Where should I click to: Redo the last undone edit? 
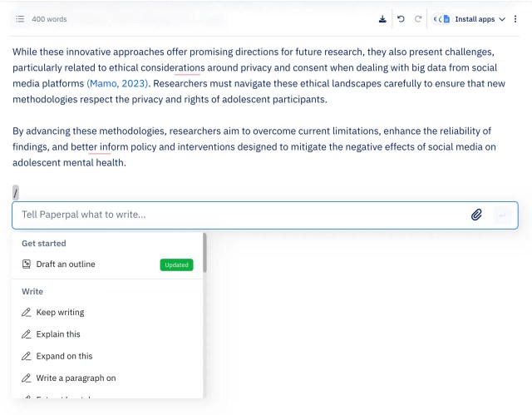point(418,19)
